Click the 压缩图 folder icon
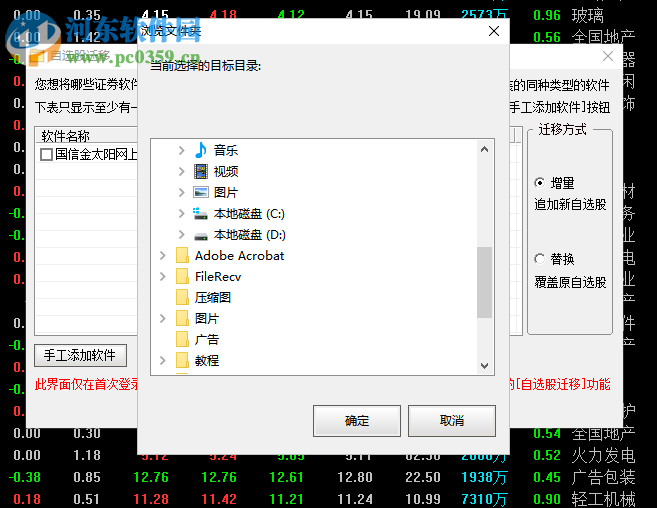The image size is (657, 508). tap(182, 297)
